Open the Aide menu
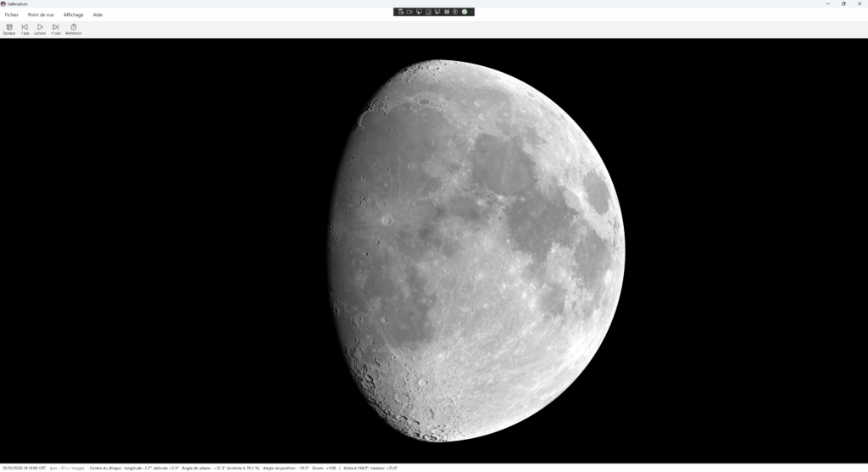This screenshot has width=868, height=472. point(97,15)
